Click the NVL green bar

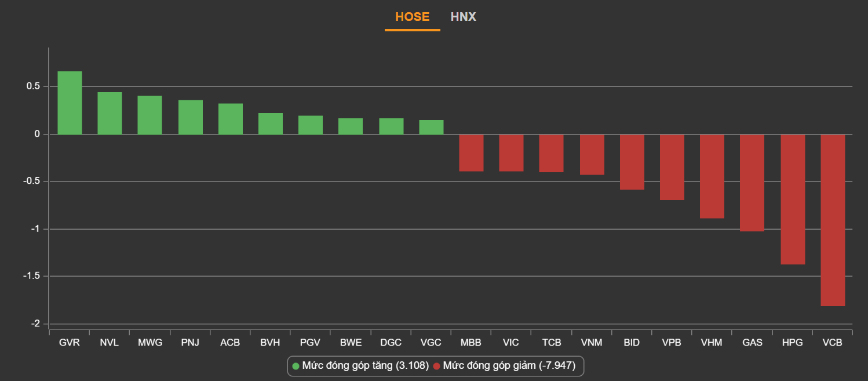pos(110,113)
